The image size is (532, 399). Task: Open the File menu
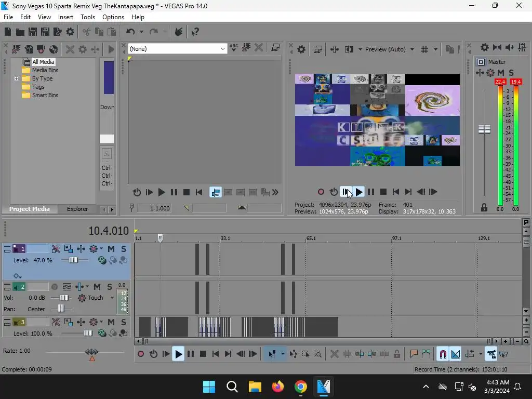tap(8, 17)
